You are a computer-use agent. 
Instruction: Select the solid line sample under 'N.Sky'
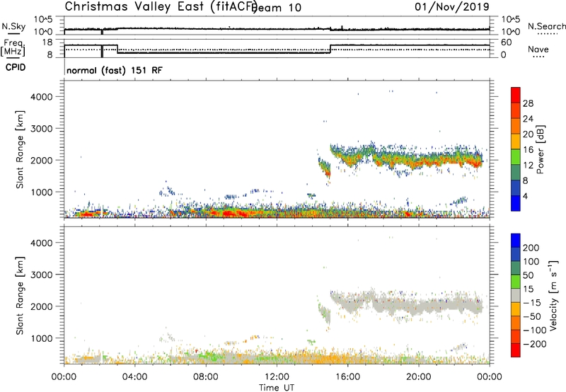pyautogui.click(x=13, y=34)
